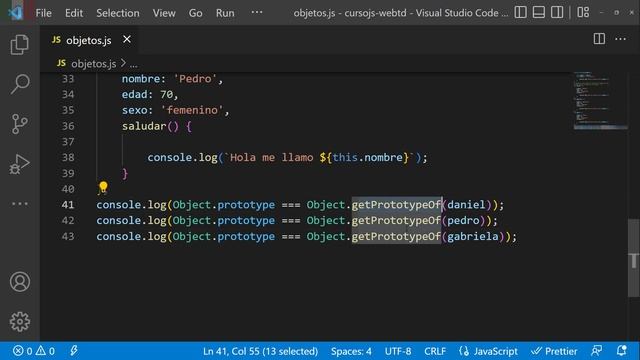Click the Prettier status item
Screen dimensions: 640x360
point(554,351)
